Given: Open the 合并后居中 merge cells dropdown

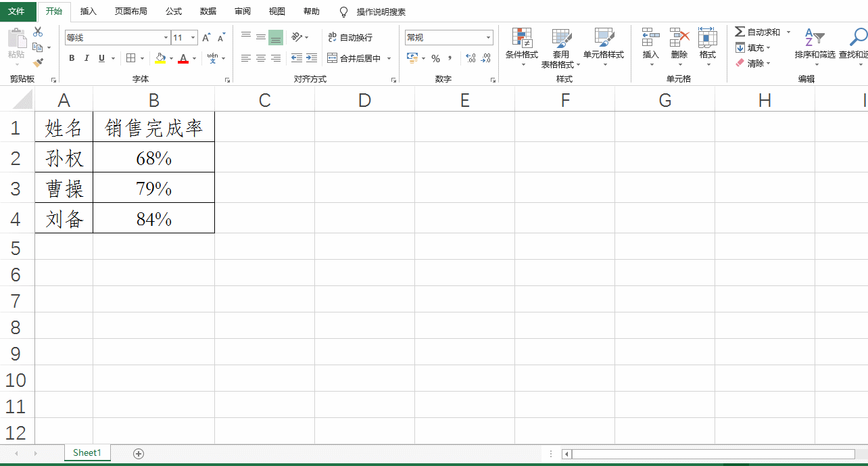Looking at the screenshot, I should 389,58.
